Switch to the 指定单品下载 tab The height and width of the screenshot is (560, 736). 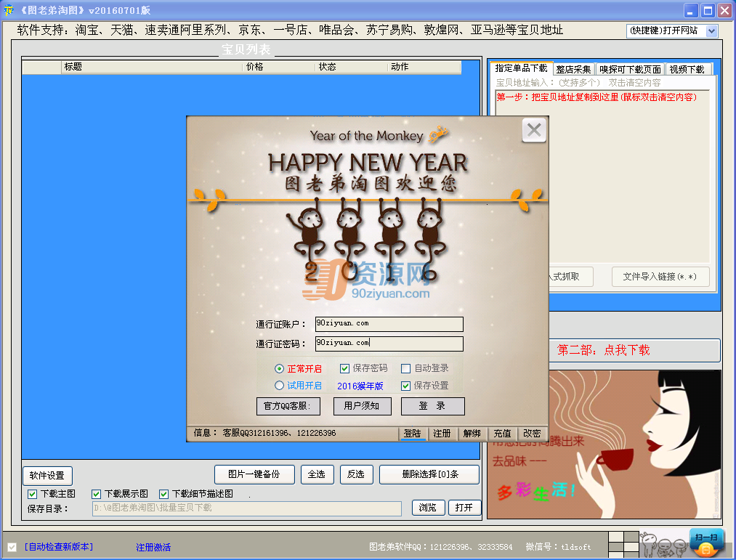coord(521,68)
